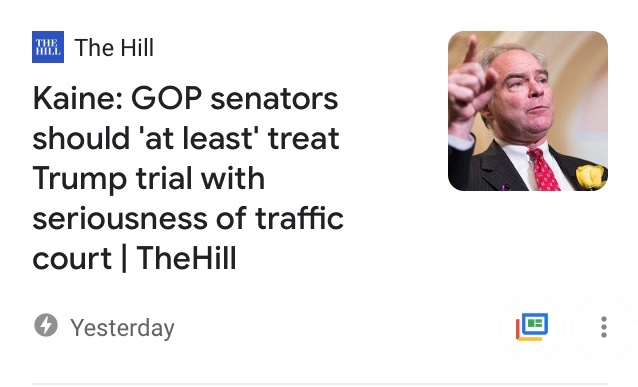This screenshot has width=638, height=387.
Task: Click headline ending "court | TheHill"
Action: click(x=134, y=259)
